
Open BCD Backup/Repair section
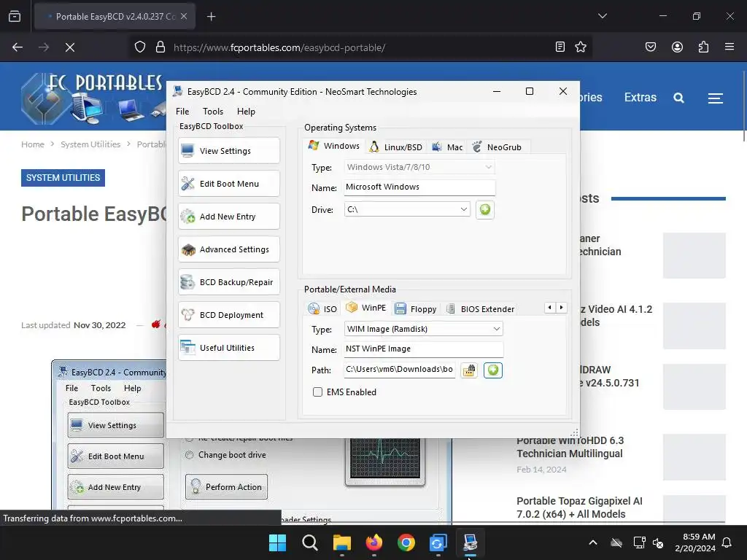(228, 282)
